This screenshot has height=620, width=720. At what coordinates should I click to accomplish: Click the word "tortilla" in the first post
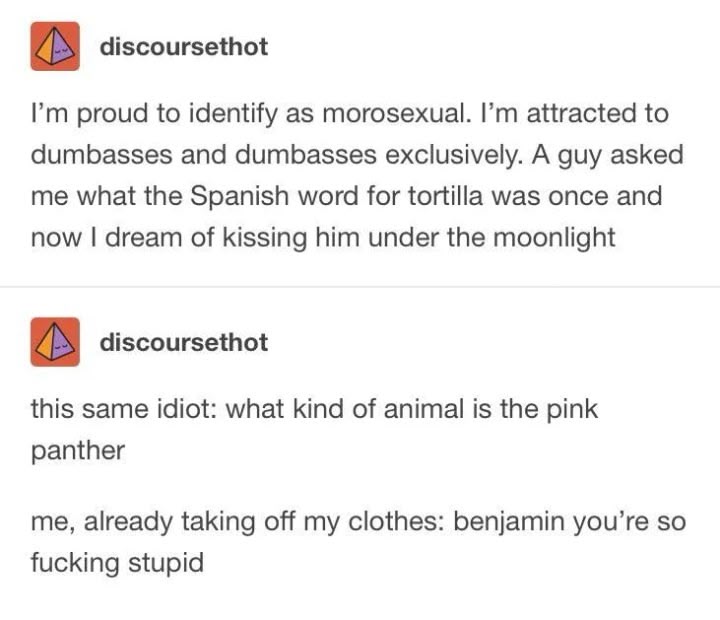pyautogui.click(x=445, y=196)
